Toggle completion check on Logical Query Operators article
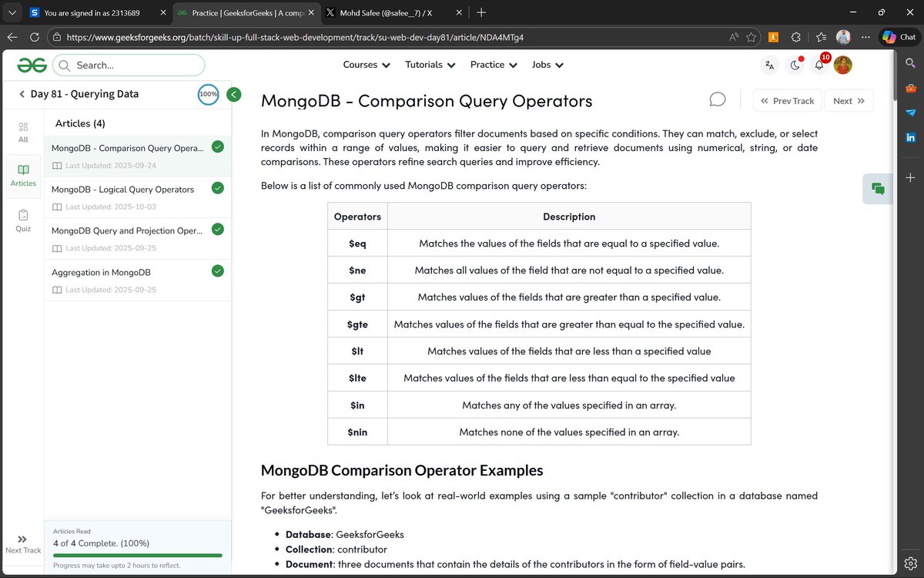 (x=217, y=187)
